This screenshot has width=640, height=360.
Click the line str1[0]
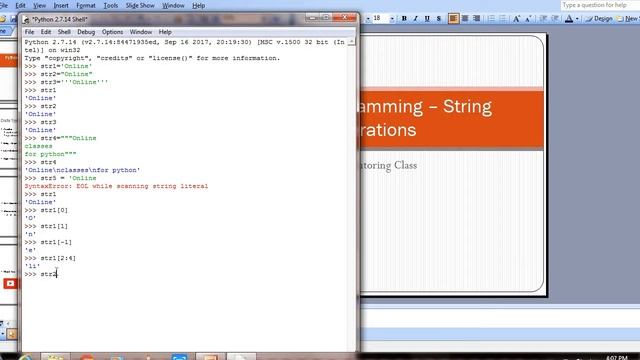(46, 210)
